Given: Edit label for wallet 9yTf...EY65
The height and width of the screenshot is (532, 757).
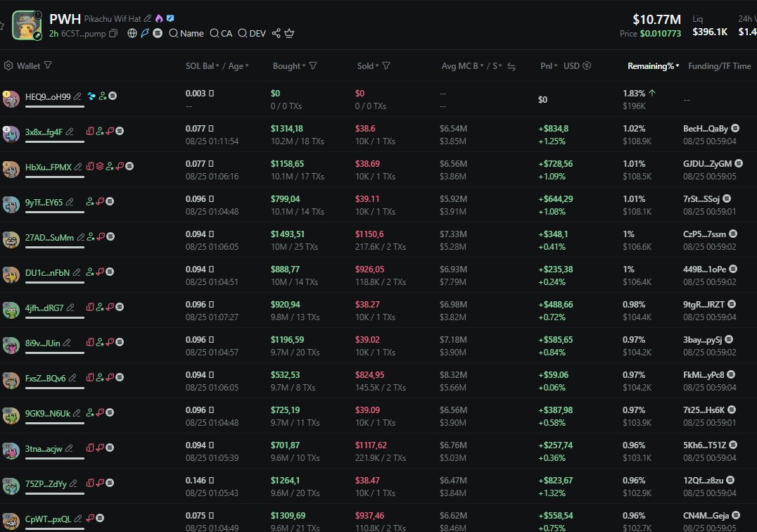Looking at the screenshot, I should [70, 202].
